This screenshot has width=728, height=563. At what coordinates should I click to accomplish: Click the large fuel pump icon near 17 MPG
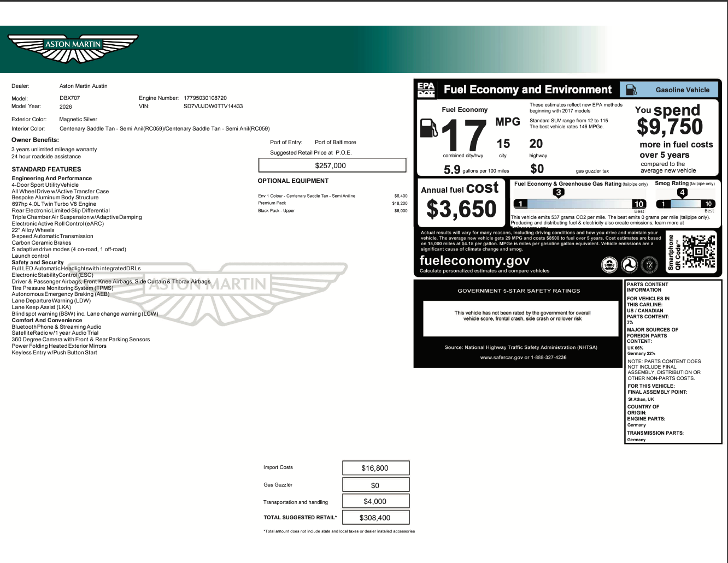pos(428,129)
